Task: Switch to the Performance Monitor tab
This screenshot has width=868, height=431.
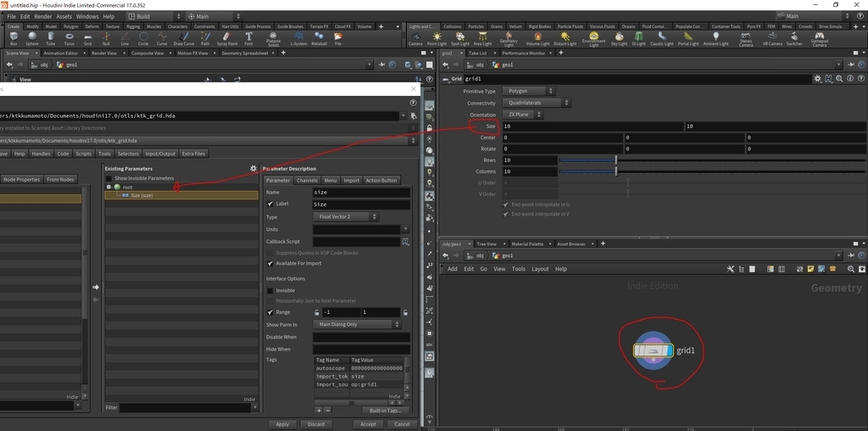Action: 523,53
